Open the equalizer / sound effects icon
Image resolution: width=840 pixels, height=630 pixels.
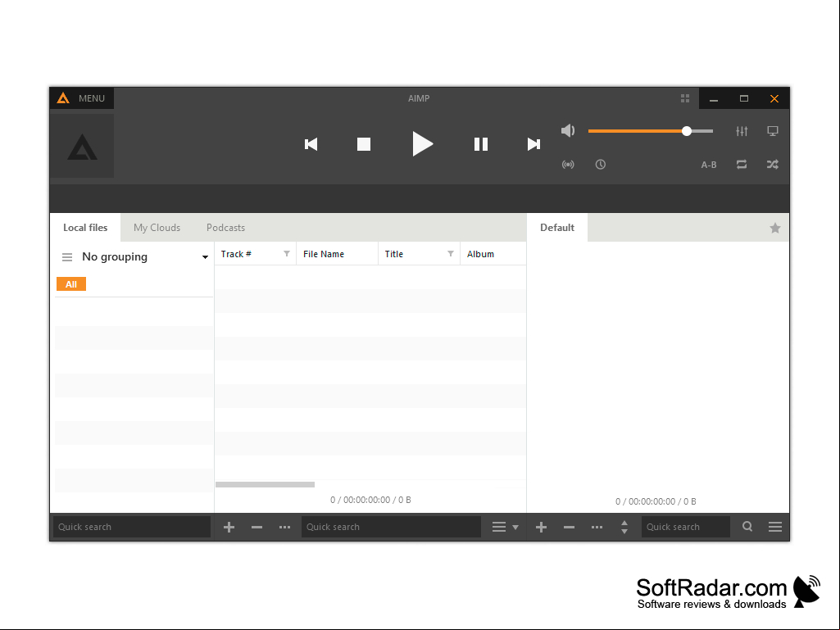point(742,131)
